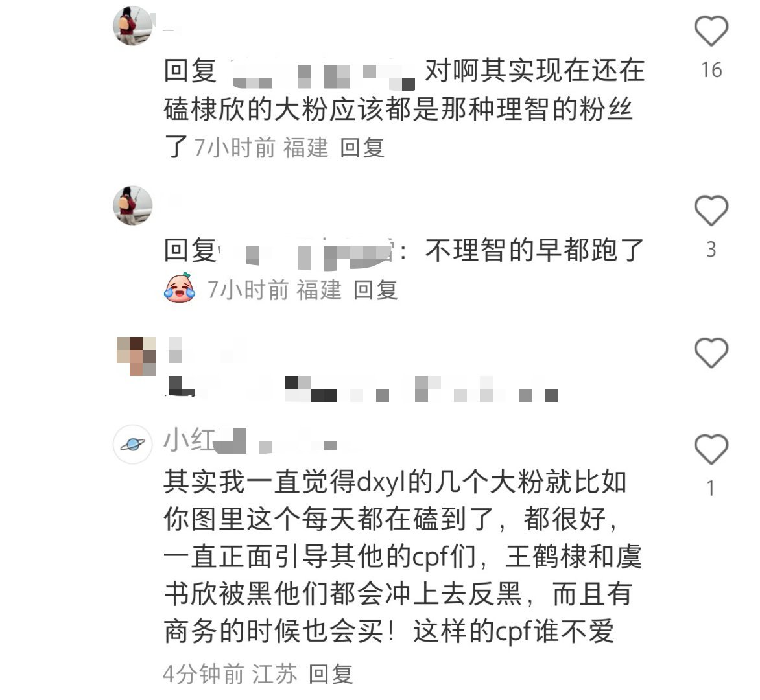Open avatar of first Fujian commenter
This screenshot has width=760, height=700.
(x=133, y=26)
